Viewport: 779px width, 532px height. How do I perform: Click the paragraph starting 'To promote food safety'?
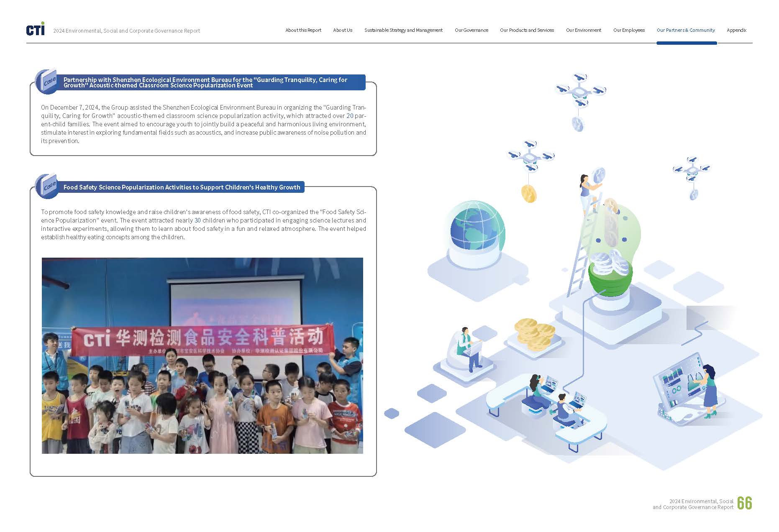pyautogui.click(x=203, y=225)
